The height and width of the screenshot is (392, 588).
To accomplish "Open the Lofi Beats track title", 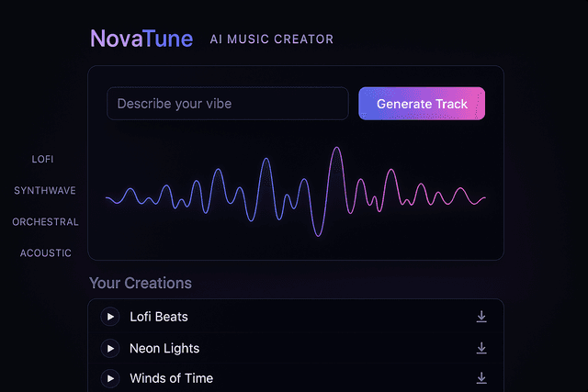I will [x=159, y=317].
